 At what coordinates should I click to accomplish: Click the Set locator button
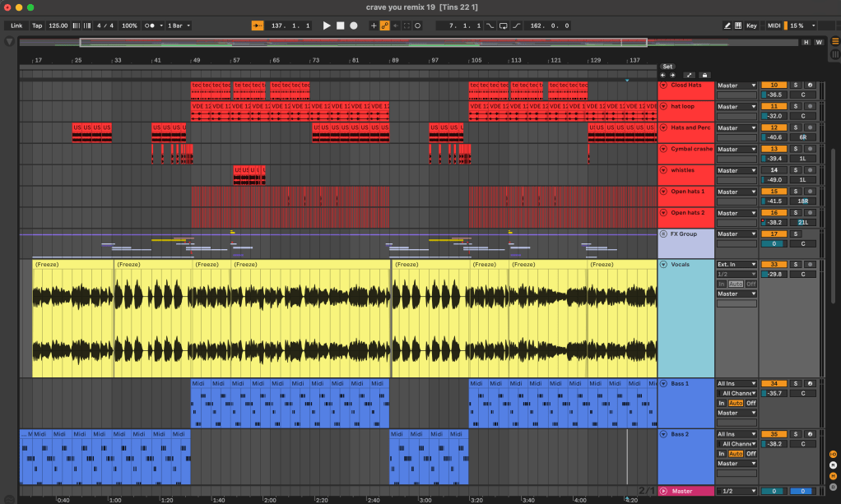(x=667, y=67)
